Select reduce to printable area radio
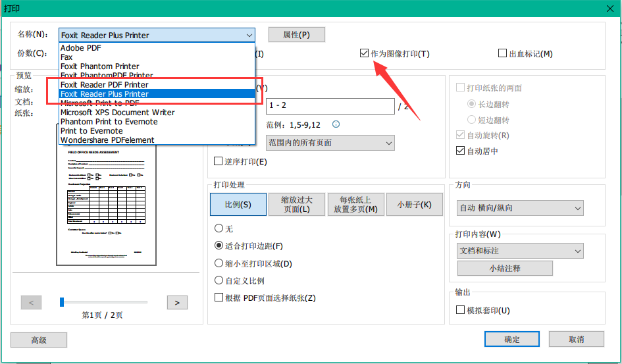Viewport: 622px width, 364px height. 219,263
